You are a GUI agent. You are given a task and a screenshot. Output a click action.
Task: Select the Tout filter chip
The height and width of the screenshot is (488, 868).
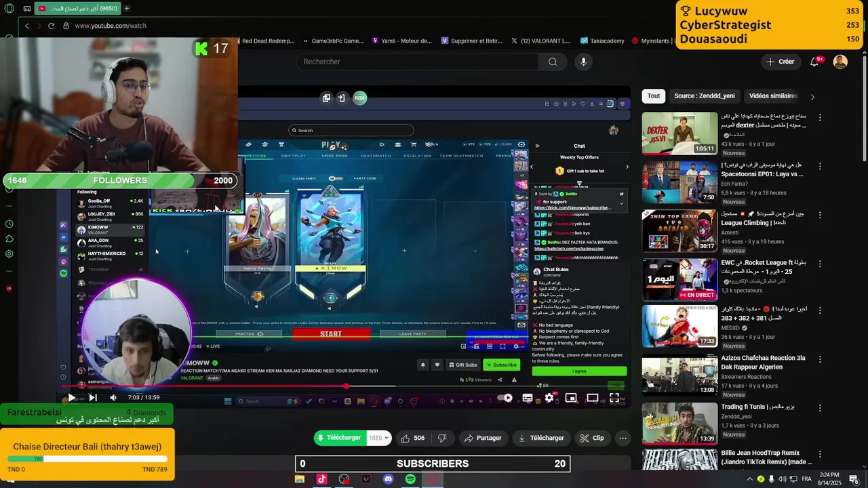[654, 96]
